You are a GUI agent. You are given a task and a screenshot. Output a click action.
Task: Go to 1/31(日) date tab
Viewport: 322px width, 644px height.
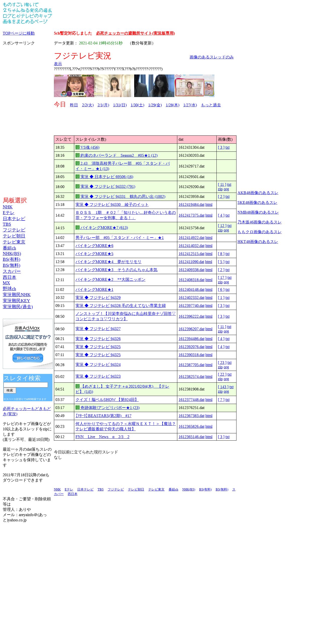(120, 105)
